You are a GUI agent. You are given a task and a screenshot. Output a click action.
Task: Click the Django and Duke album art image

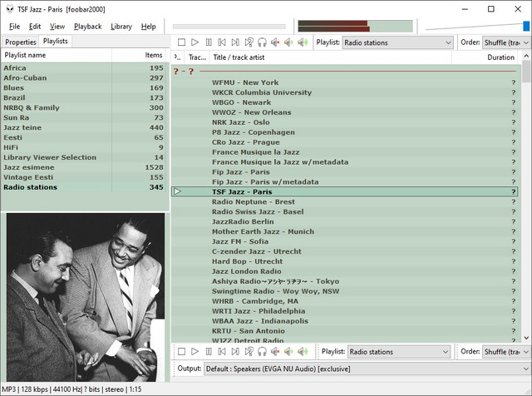tap(86, 297)
